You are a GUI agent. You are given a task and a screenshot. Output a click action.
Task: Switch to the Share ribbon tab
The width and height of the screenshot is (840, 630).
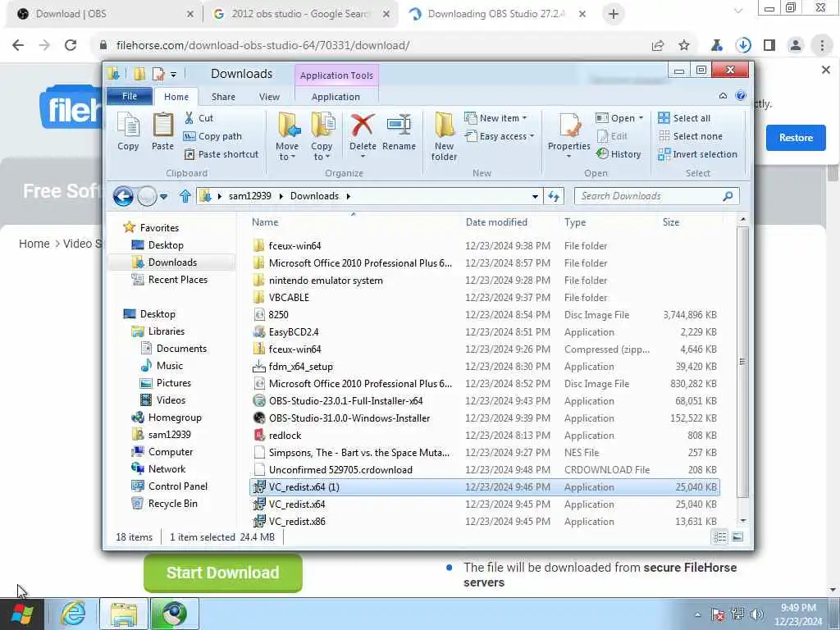pos(223,97)
